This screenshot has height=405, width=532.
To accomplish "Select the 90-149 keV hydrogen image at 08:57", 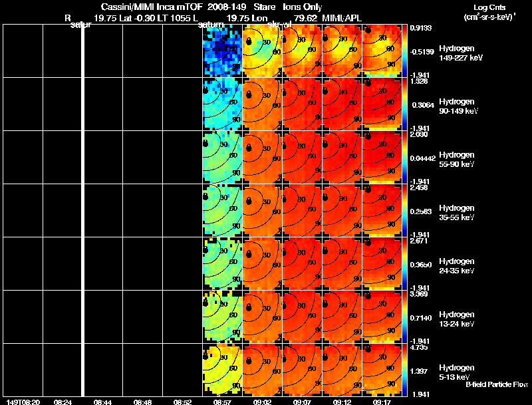I will (x=222, y=104).
